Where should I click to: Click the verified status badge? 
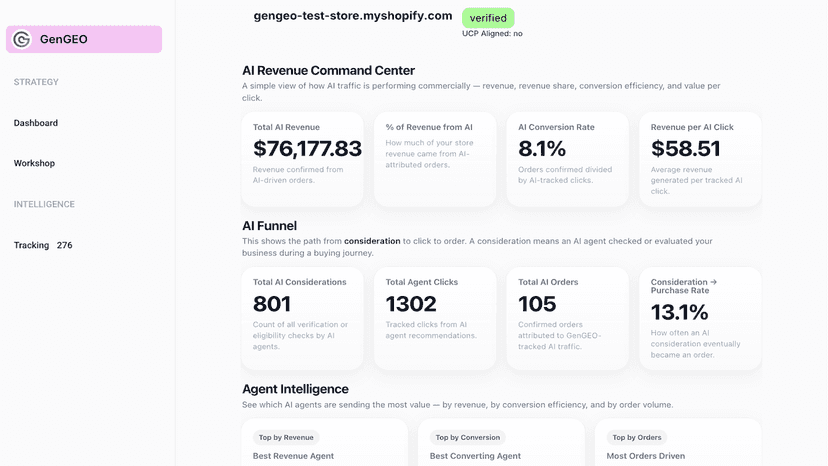click(488, 18)
